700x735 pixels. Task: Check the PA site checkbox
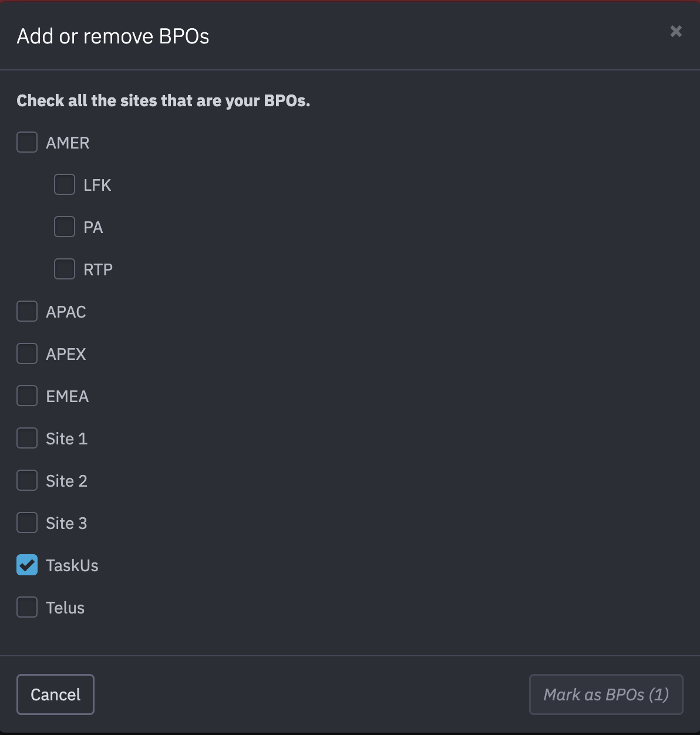point(65,227)
